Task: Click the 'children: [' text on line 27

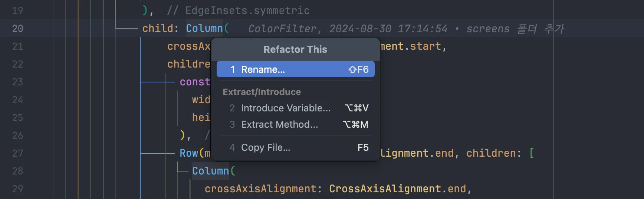Action: [500, 153]
